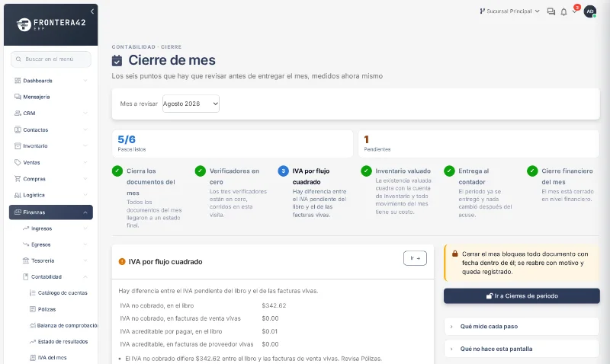
Task: Click the IVA del mes icon
Action: pos(33,358)
